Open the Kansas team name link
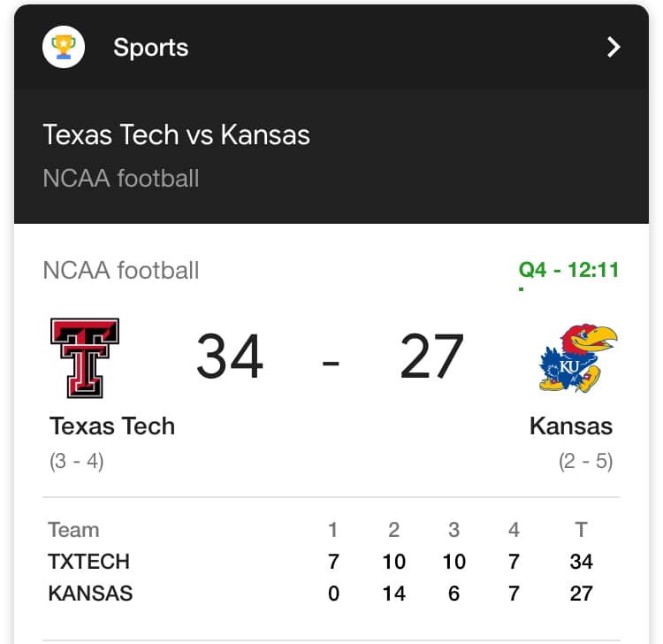This screenshot has height=644, width=663. pyautogui.click(x=571, y=425)
